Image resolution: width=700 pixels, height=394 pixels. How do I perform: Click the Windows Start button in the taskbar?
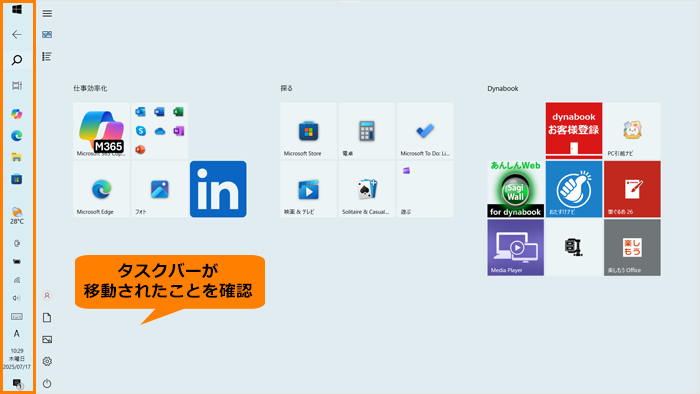(17, 9)
